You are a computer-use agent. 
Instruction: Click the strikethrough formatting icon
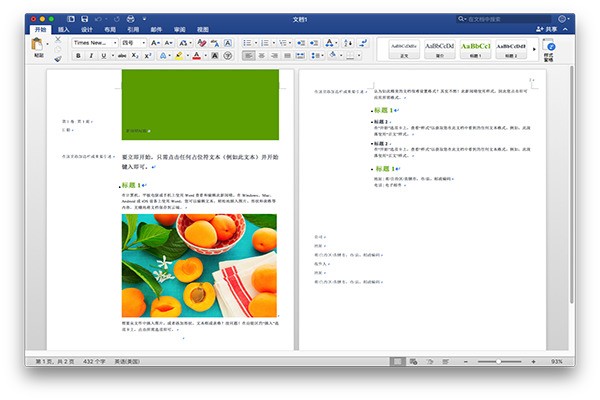122,57
